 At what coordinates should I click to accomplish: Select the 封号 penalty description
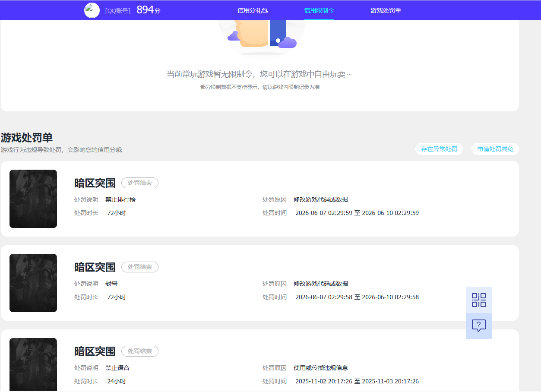111,284
